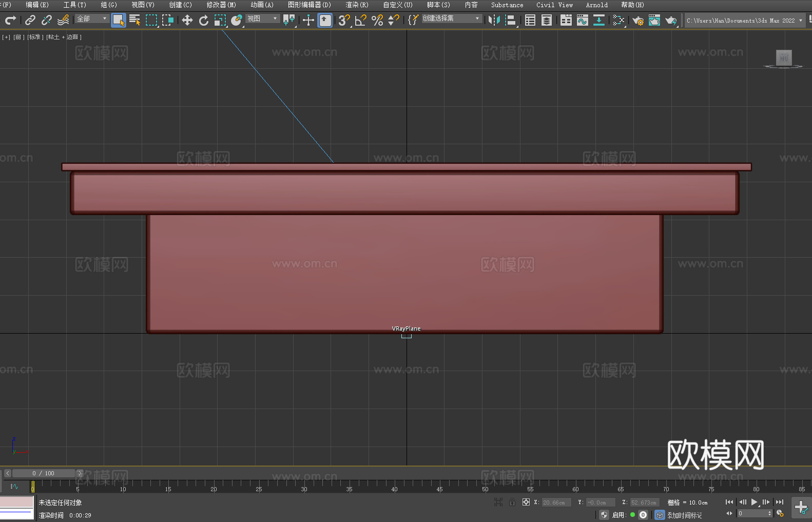This screenshot has width=812, height=522.
Task: Toggle the Ribbon display icon
Action: coord(566,20)
